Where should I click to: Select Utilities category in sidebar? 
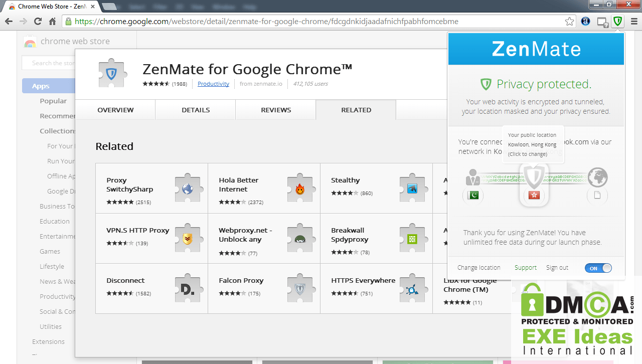coord(51,326)
